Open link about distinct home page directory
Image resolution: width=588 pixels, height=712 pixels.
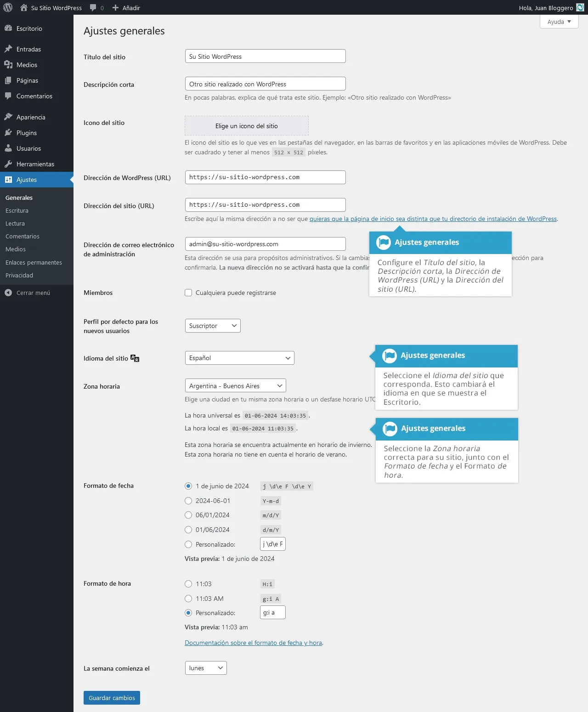433,219
